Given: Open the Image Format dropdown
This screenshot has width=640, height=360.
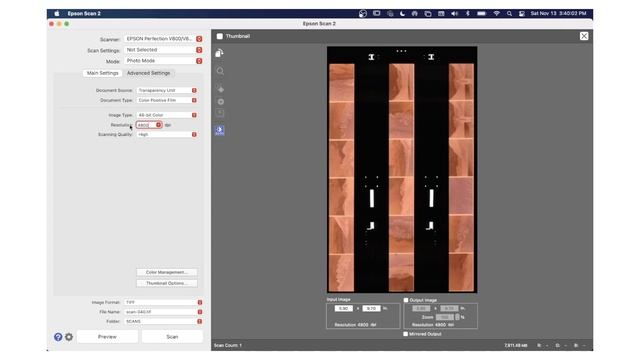Looking at the screenshot, I should [163, 302].
